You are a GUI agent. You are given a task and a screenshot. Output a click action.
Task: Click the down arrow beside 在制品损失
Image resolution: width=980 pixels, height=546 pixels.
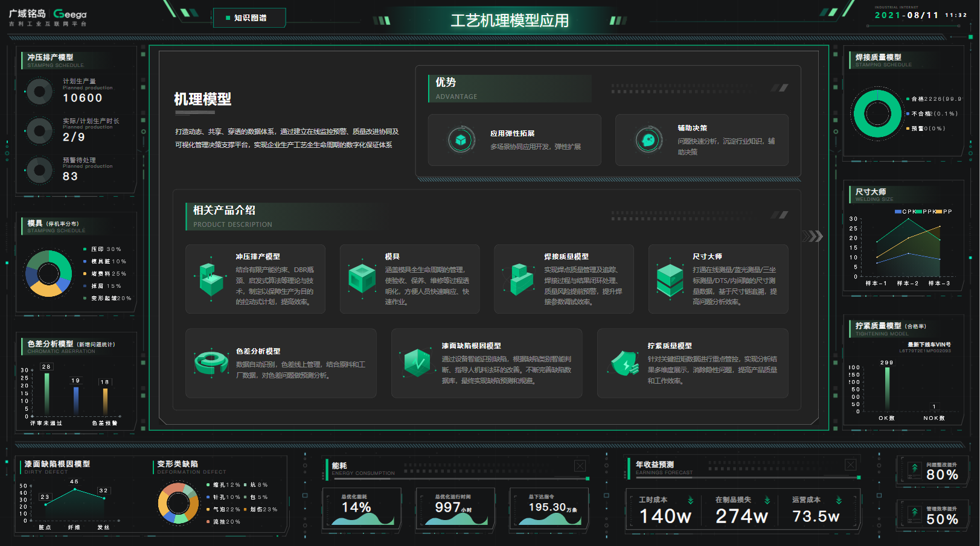767,500
